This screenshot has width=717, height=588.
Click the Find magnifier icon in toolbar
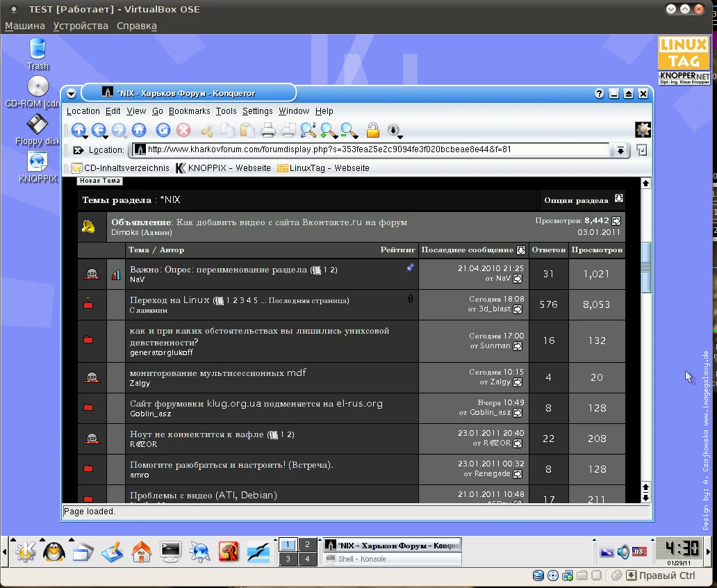308,131
